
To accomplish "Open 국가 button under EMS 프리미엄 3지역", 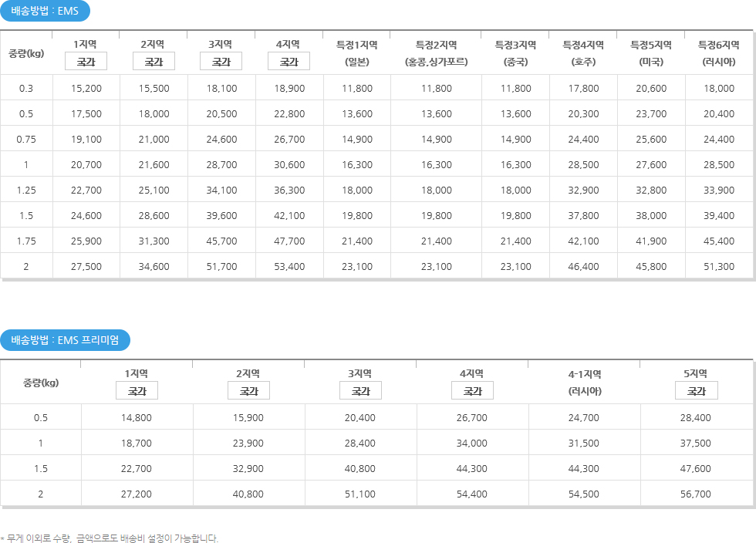I will (361, 390).
